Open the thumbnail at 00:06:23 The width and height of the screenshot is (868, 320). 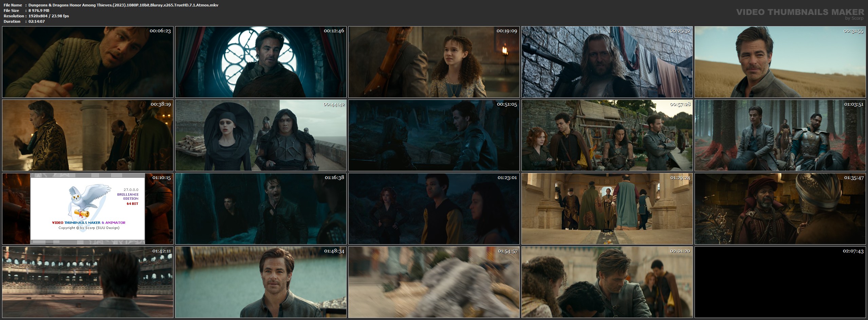pyautogui.click(x=88, y=62)
